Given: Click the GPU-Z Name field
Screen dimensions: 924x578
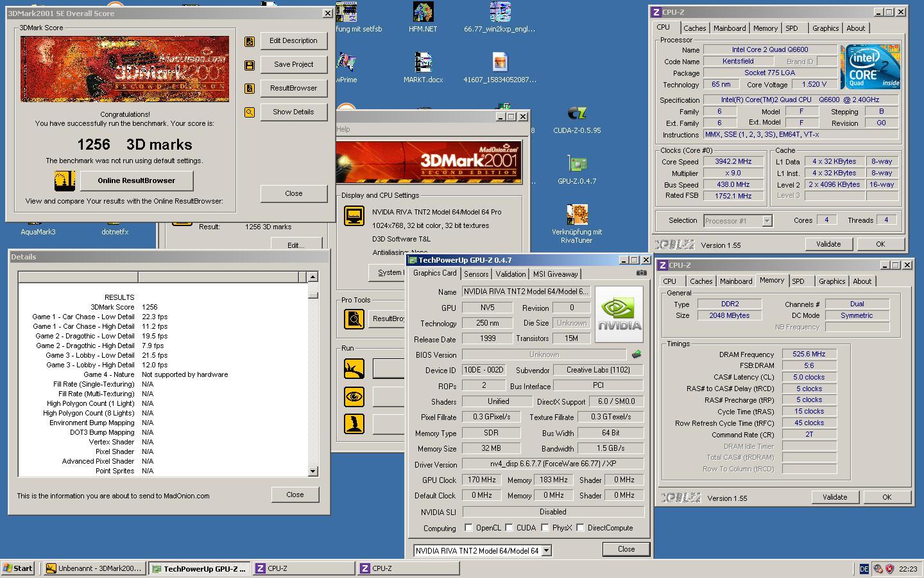Looking at the screenshot, I should click(x=526, y=292).
